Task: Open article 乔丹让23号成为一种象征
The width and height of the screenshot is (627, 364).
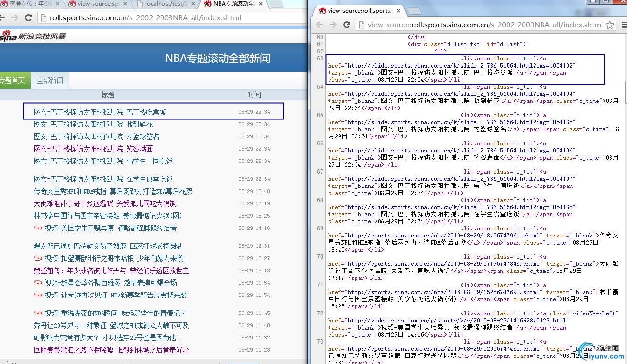Action: point(111,325)
